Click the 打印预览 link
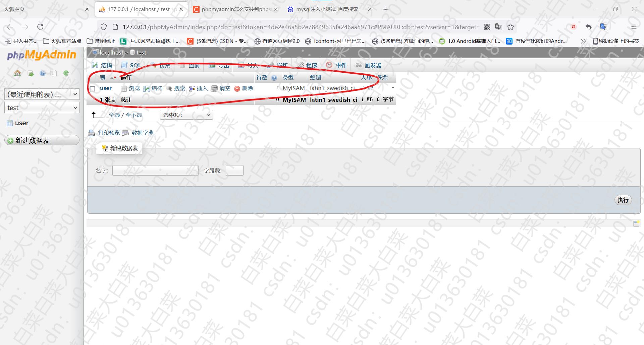The image size is (644, 345). 109,133
